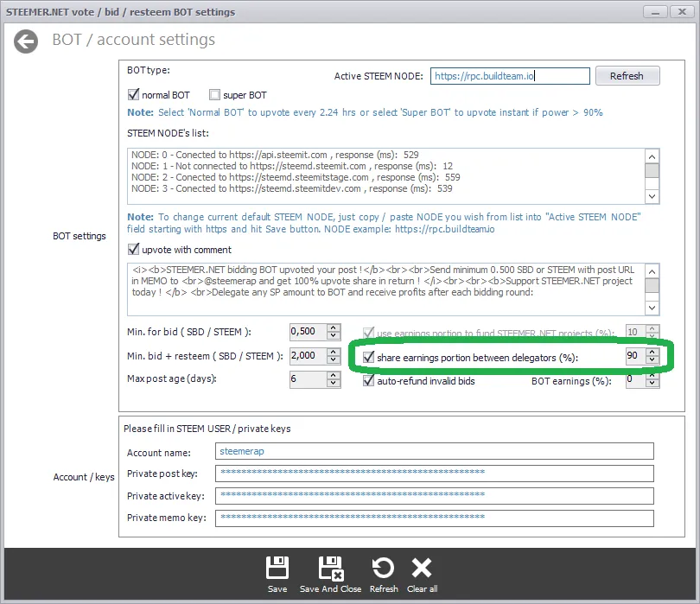This screenshot has height=604, width=700.
Task: Select NODE: 0 api.steemit.com row
Action: pyautogui.click(x=275, y=155)
